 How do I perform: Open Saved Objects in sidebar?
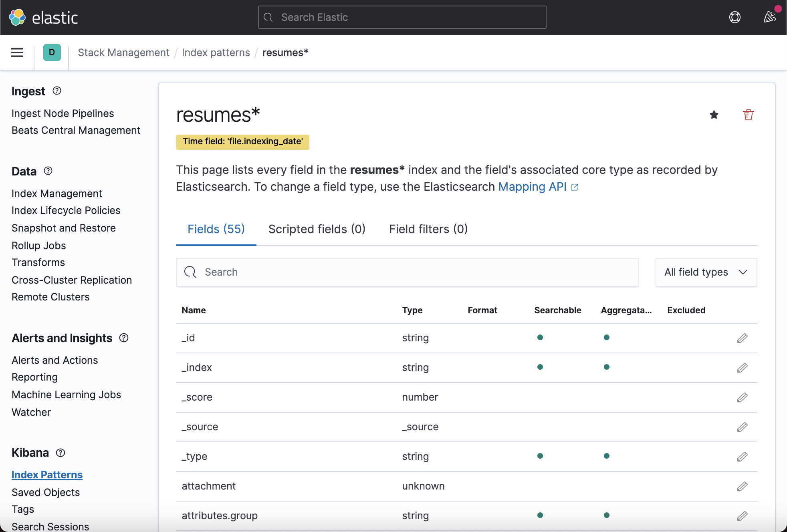pos(46,492)
